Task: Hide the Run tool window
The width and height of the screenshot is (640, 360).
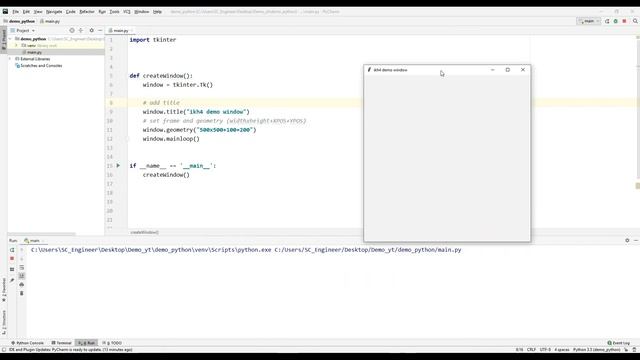Action: click(636, 241)
